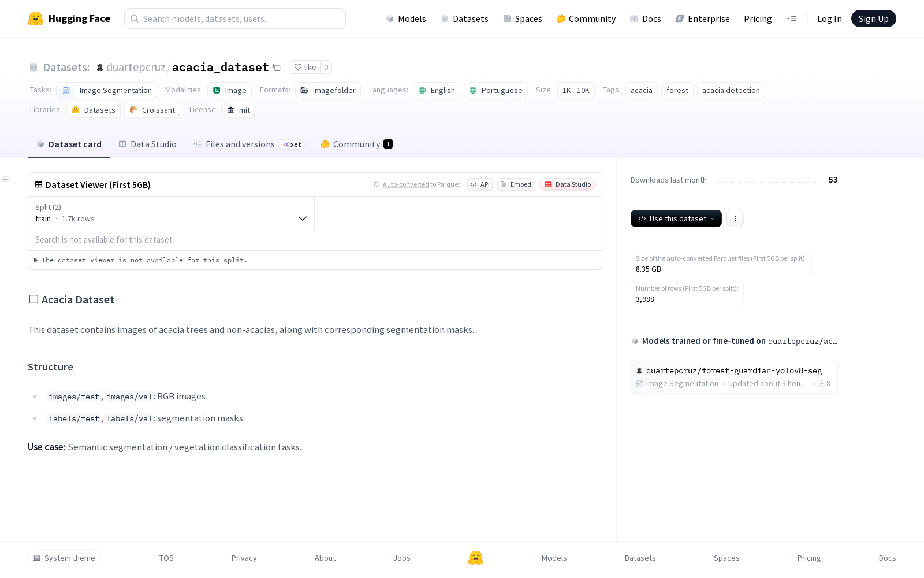Click Spaces in the footer
Screen dimensions: 924x578
[726, 558]
